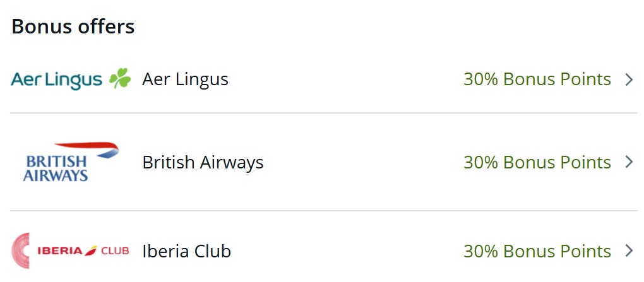Expand the Iberia Club offer arrow
Screen dimensions: 644x282
point(628,251)
